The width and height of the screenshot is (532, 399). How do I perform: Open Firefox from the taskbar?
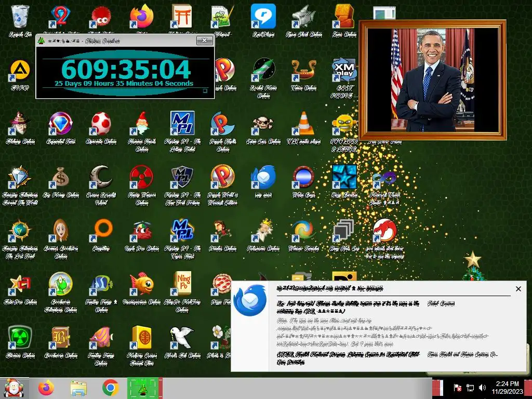coord(46,388)
